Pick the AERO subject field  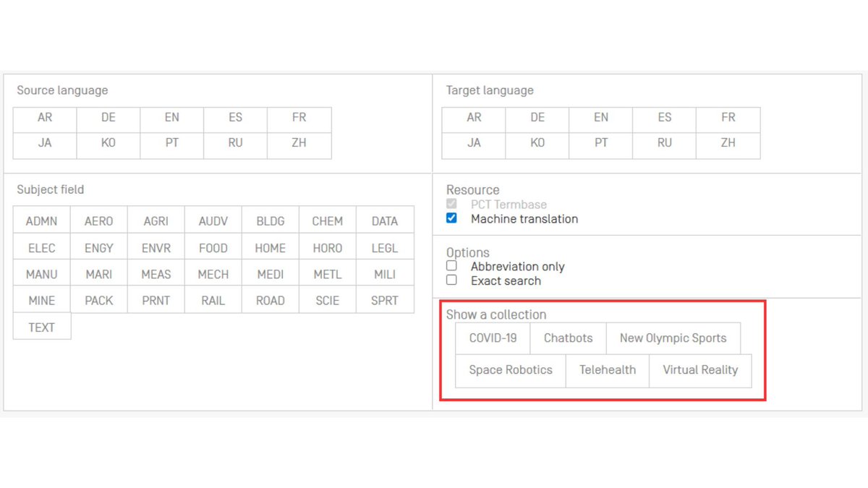pos(98,221)
